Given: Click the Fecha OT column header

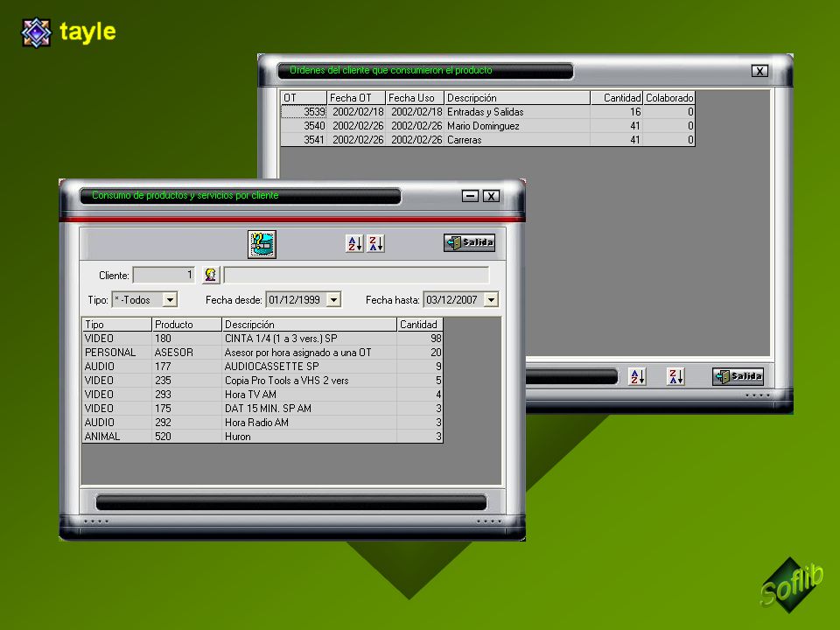Looking at the screenshot, I should 356,98.
